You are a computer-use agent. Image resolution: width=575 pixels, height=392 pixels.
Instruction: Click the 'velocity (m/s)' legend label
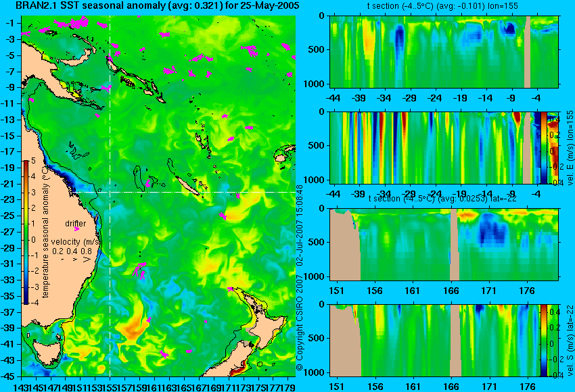coord(76,242)
